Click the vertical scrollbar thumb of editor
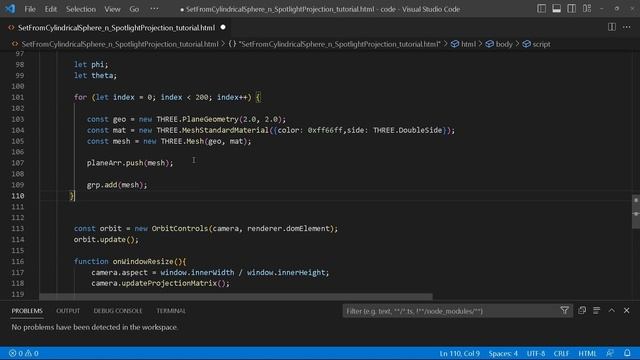The image size is (640, 360). 636,211
